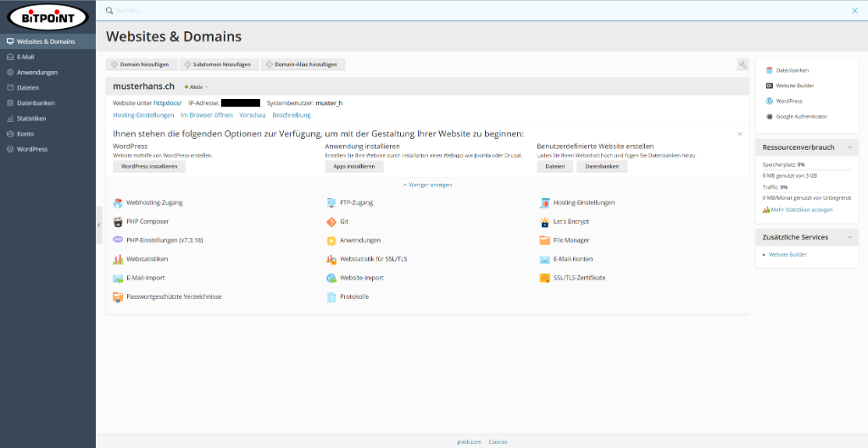The height and width of the screenshot is (448, 868).
Task: Click Subdomain hinzufügen button
Action: [x=219, y=64]
